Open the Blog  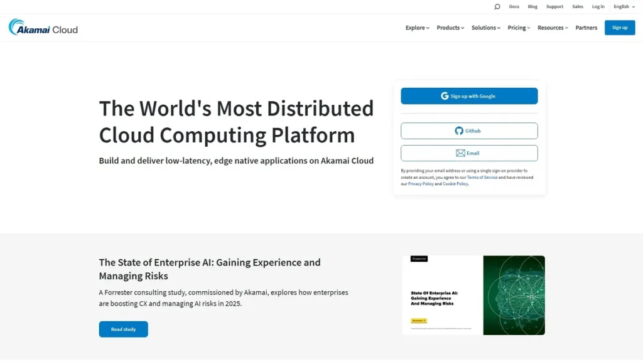tap(532, 6)
